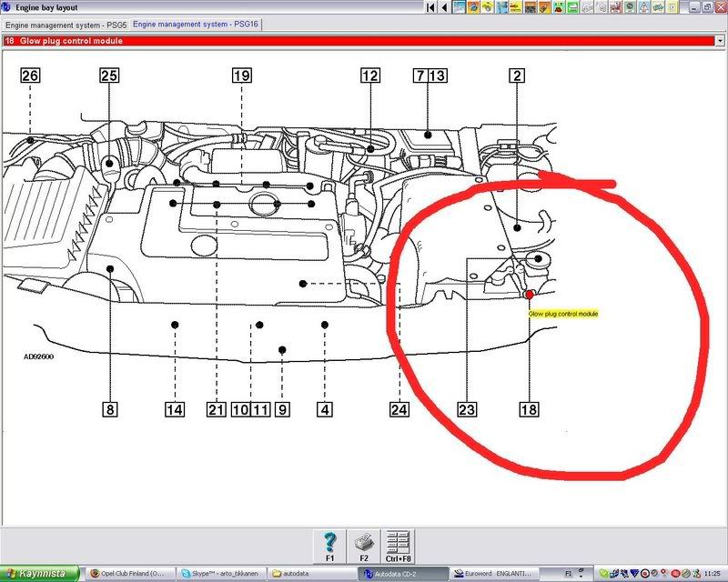728x582 pixels.
Task: Select component number 8 label
Action: [x=109, y=410]
